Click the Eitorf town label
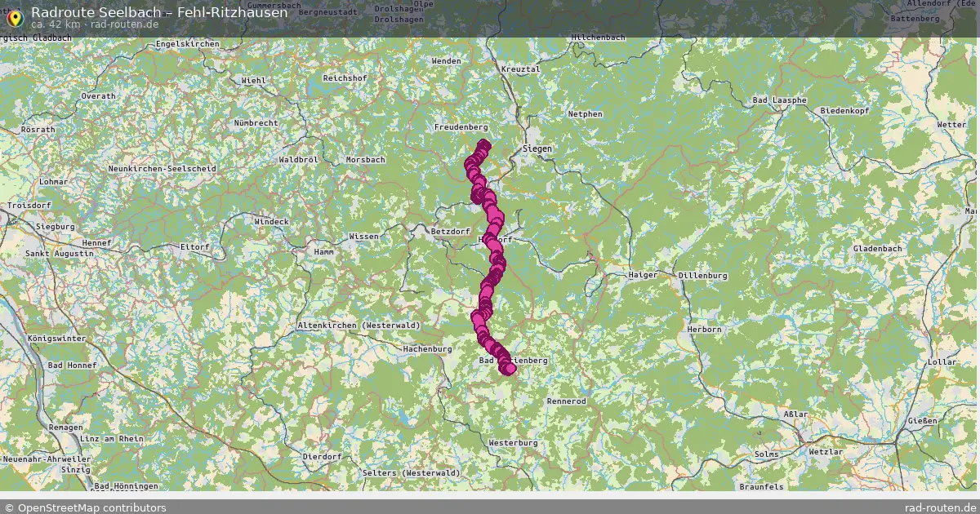The height and width of the screenshot is (514, 980). click(195, 246)
